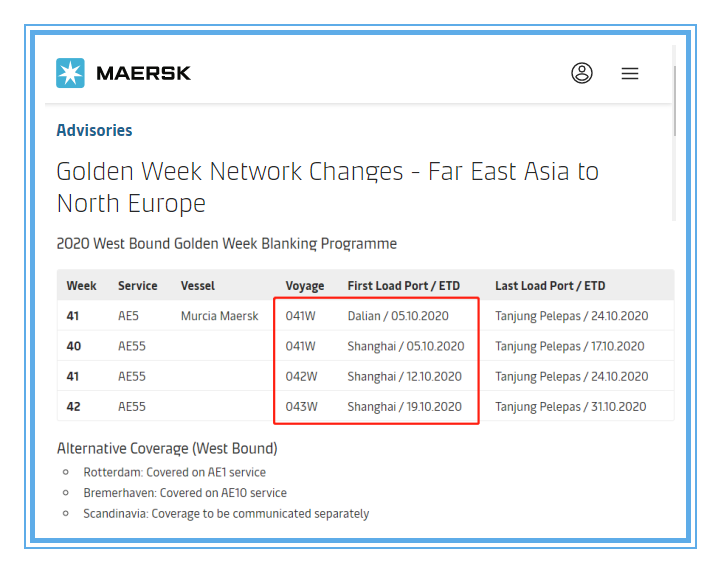Open the hamburger navigation menu
The image size is (721, 573).
pos(629,73)
